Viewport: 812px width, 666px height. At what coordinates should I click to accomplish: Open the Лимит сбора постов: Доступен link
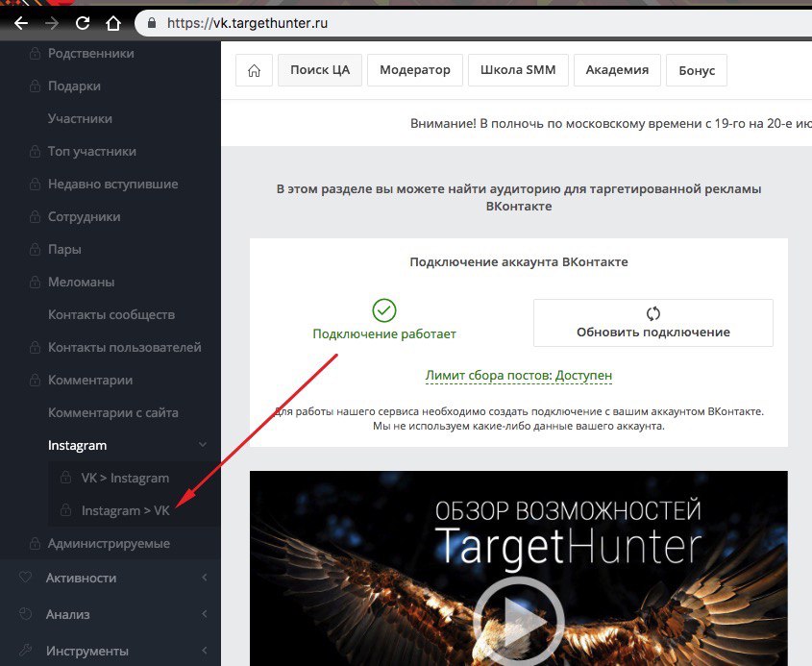click(x=518, y=376)
